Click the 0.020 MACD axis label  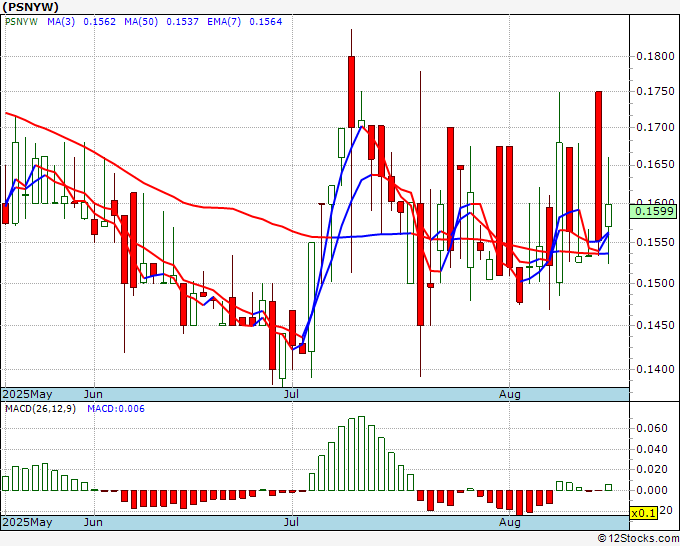(x=652, y=469)
